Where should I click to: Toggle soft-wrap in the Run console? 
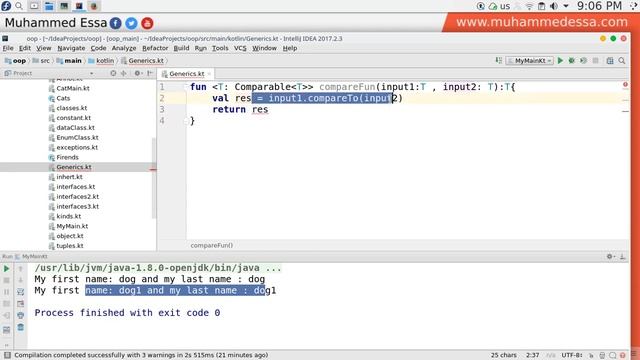click(x=20, y=292)
